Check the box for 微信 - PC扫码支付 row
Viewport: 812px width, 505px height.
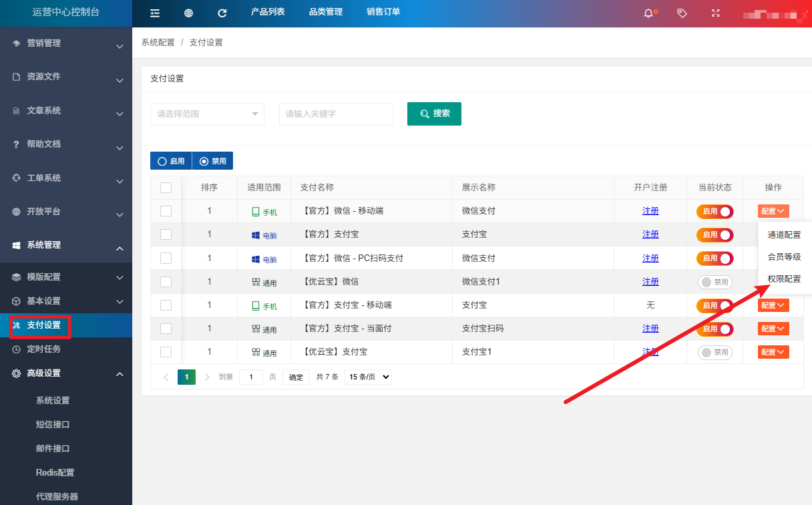[166, 258]
